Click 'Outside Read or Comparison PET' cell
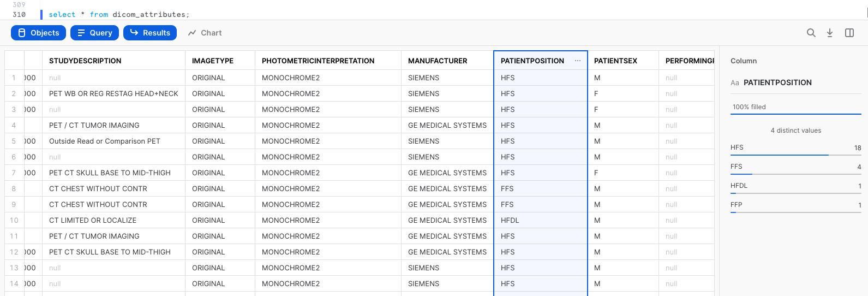Screen dimensions: 868x296 click(x=113, y=141)
